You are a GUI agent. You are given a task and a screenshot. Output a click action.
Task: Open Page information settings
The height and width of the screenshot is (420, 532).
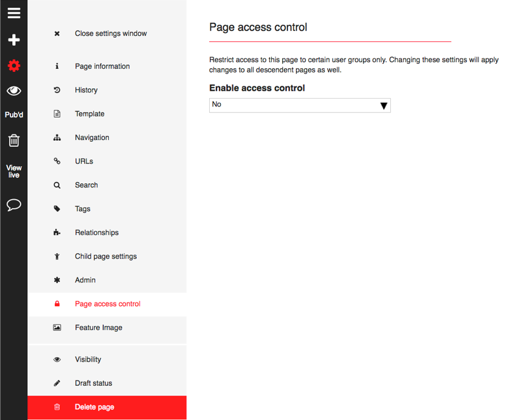102,66
